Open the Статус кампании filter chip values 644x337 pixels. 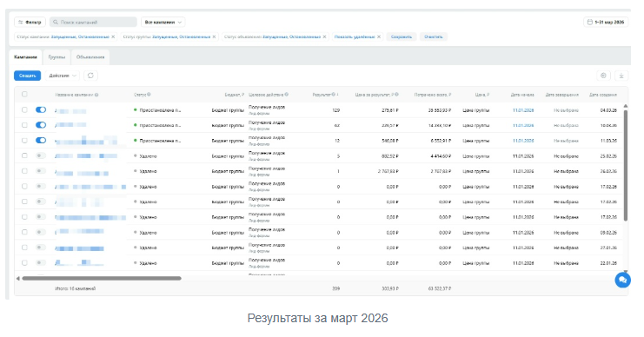pos(80,37)
